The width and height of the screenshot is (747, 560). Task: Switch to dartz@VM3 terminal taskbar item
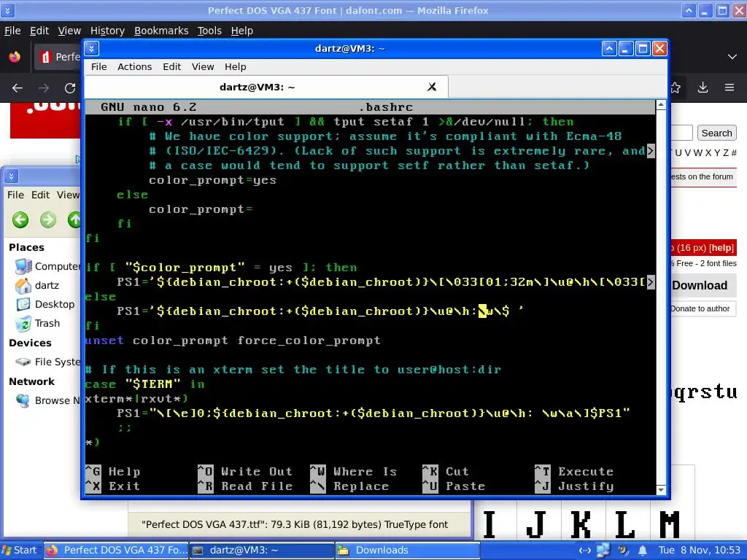click(x=262, y=550)
